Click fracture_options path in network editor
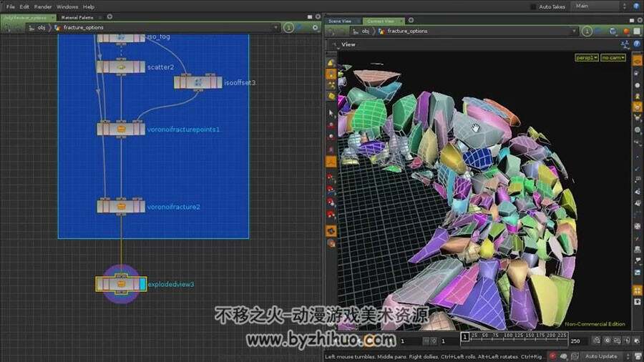The width and height of the screenshot is (644, 362). point(84,27)
